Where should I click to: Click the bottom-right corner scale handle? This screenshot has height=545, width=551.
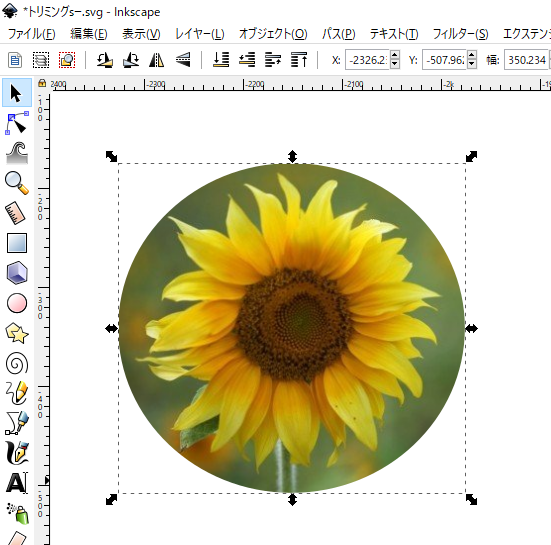[x=471, y=499]
